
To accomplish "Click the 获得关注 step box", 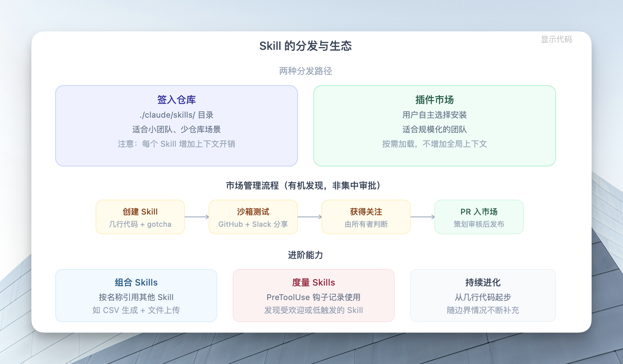I will (x=366, y=217).
